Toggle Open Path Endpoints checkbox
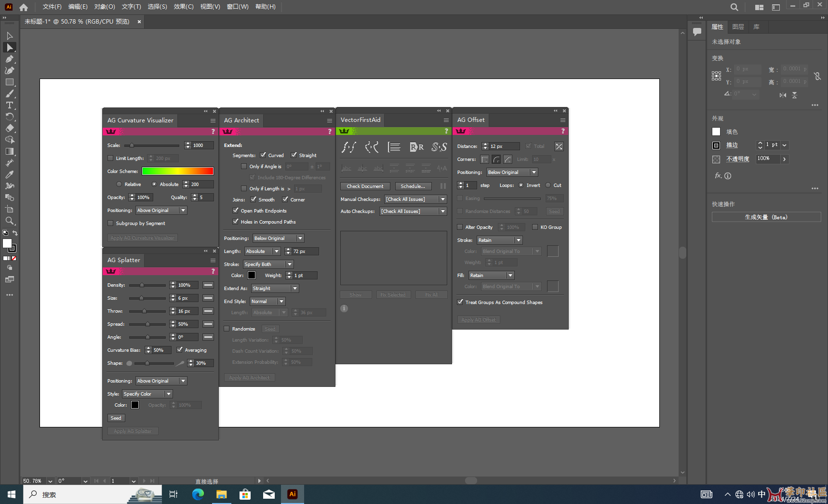Screen dimensions: 828x504 point(236,211)
